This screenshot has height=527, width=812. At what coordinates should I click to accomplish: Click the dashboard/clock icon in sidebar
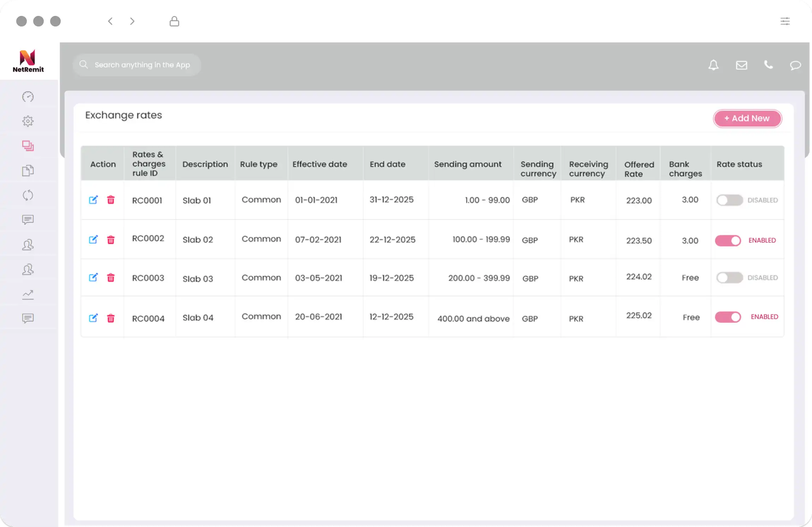point(28,96)
